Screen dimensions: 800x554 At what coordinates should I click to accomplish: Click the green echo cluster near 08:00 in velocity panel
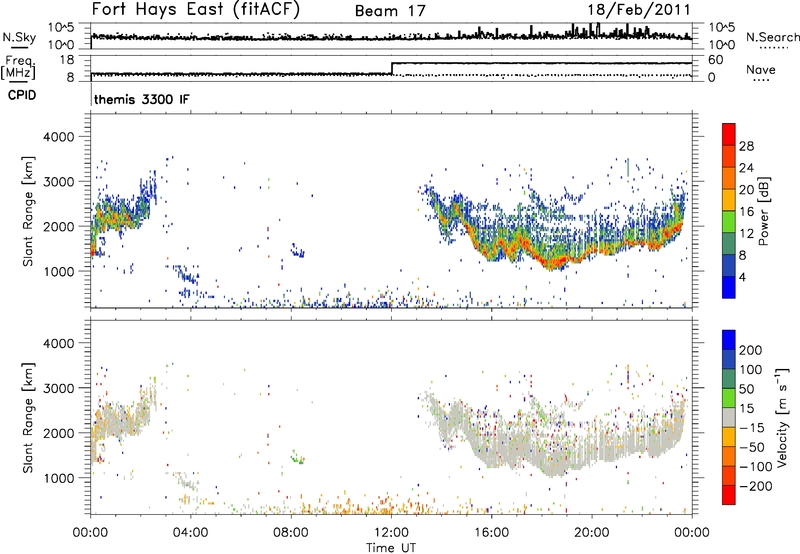pos(297,457)
